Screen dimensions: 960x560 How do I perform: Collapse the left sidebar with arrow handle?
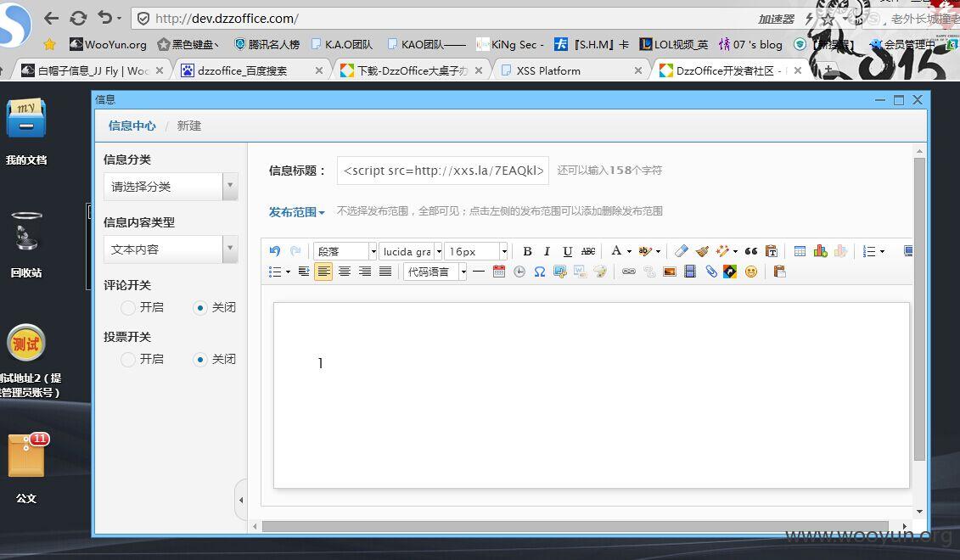(x=241, y=500)
